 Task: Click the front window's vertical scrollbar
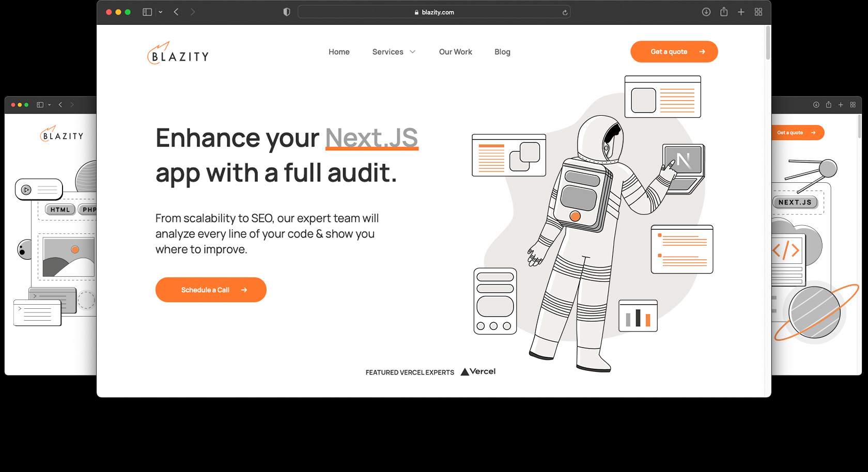click(768, 43)
